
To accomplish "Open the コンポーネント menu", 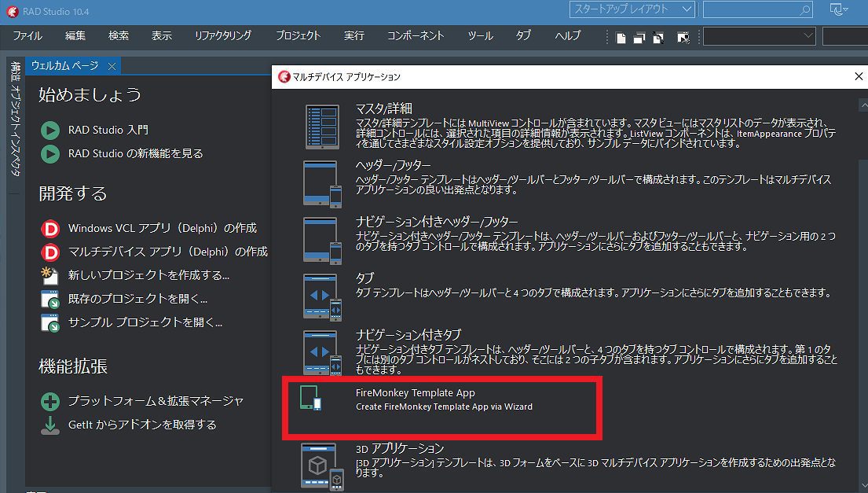I will pyautogui.click(x=416, y=35).
